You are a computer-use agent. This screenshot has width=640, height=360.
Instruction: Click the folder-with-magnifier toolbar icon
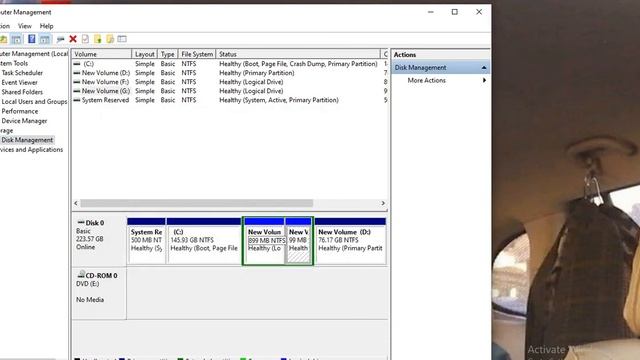(110, 39)
